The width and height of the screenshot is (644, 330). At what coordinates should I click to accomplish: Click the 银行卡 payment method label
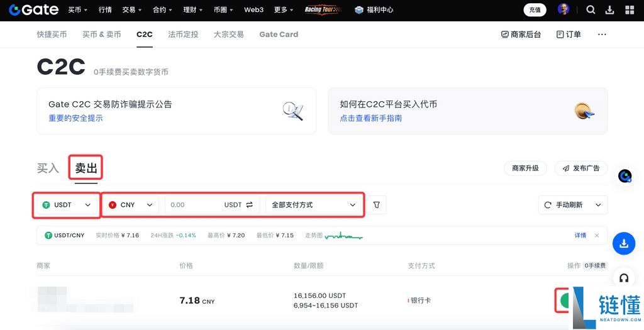(x=419, y=300)
